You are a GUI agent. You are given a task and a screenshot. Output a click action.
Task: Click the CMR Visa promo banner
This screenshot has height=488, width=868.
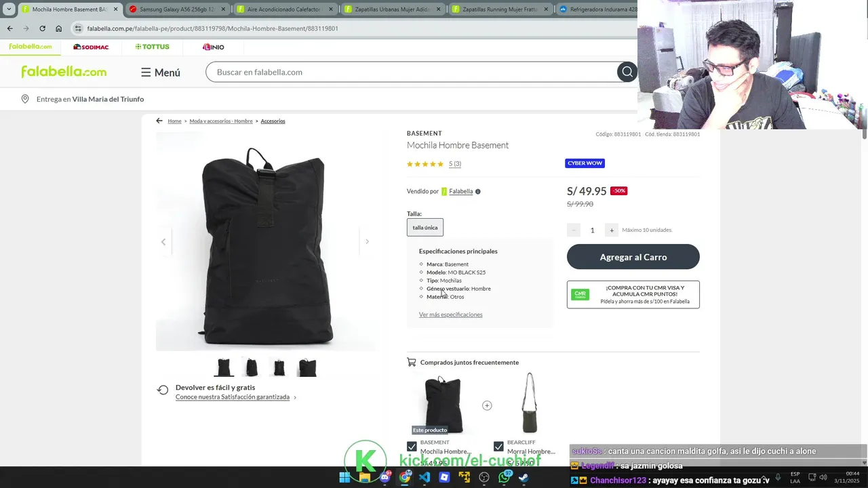pos(633,295)
